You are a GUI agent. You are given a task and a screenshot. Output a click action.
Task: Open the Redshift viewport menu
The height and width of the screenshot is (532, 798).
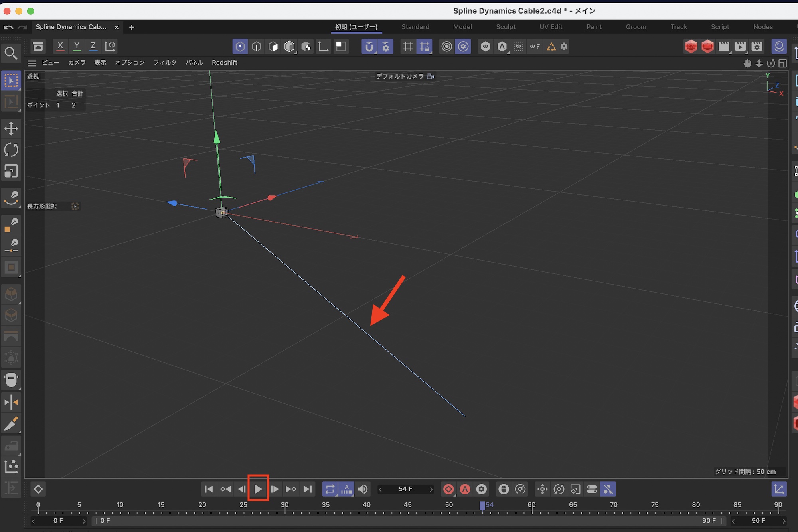(x=224, y=63)
